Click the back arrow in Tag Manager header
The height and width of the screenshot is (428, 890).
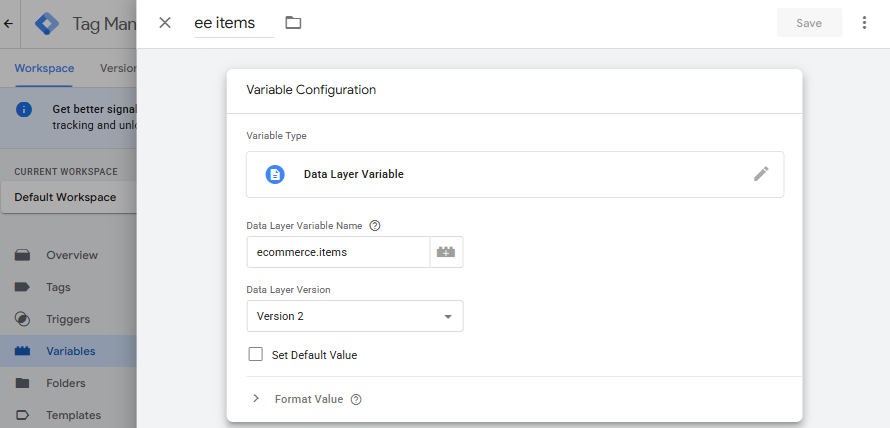point(9,23)
